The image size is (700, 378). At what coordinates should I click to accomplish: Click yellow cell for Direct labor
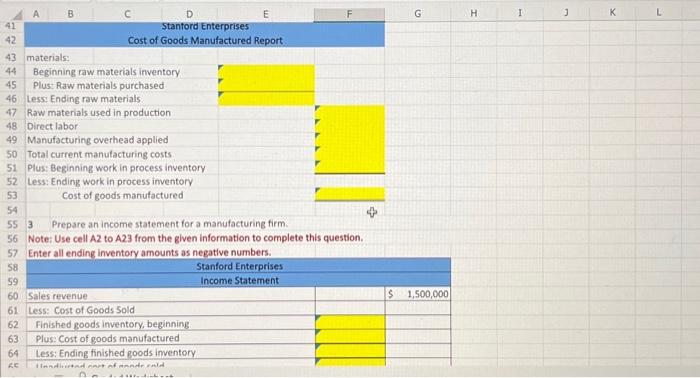tap(350, 126)
